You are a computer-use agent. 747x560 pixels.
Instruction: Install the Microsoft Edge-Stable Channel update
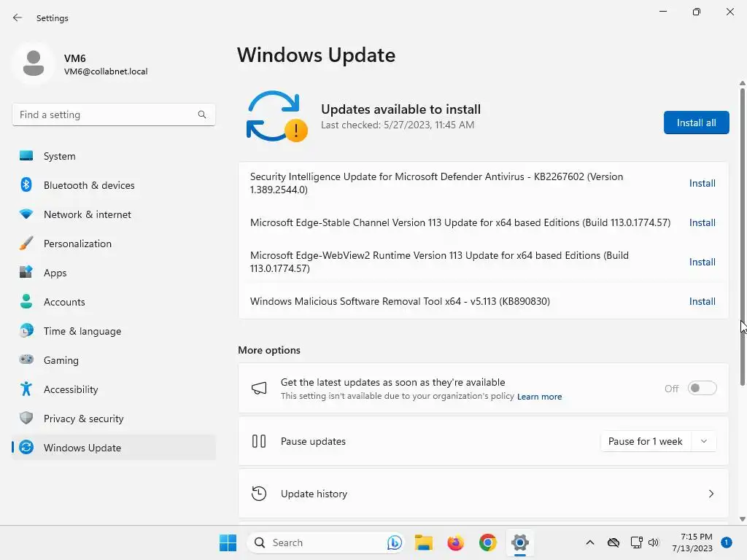[x=703, y=222]
